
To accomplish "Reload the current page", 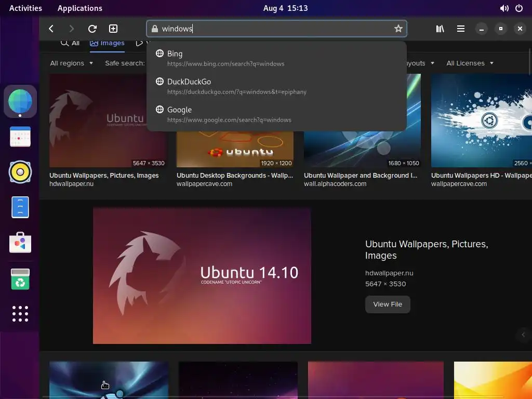I will (x=92, y=29).
